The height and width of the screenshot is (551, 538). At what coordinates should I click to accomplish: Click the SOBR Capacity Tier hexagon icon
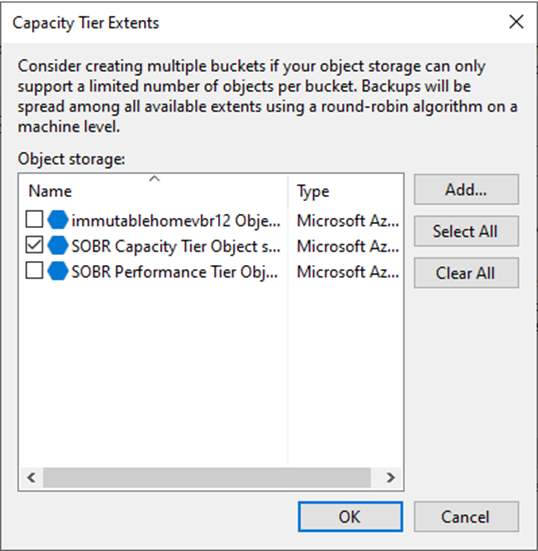[x=58, y=245]
